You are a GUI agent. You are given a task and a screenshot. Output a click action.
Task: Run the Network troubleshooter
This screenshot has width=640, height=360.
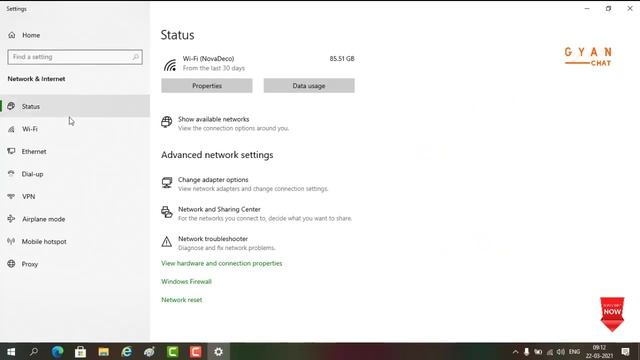[213, 239]
